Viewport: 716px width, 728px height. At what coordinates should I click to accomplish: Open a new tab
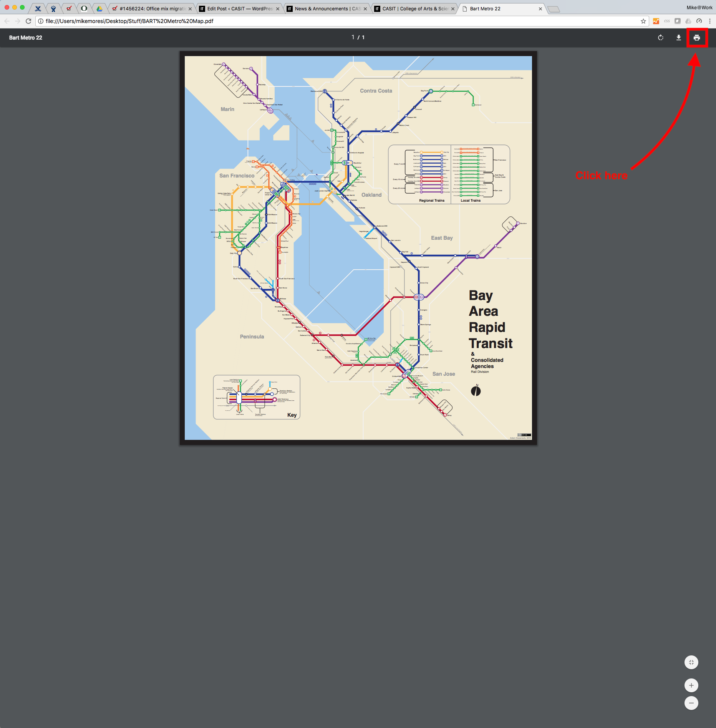[x=553, y=8]
